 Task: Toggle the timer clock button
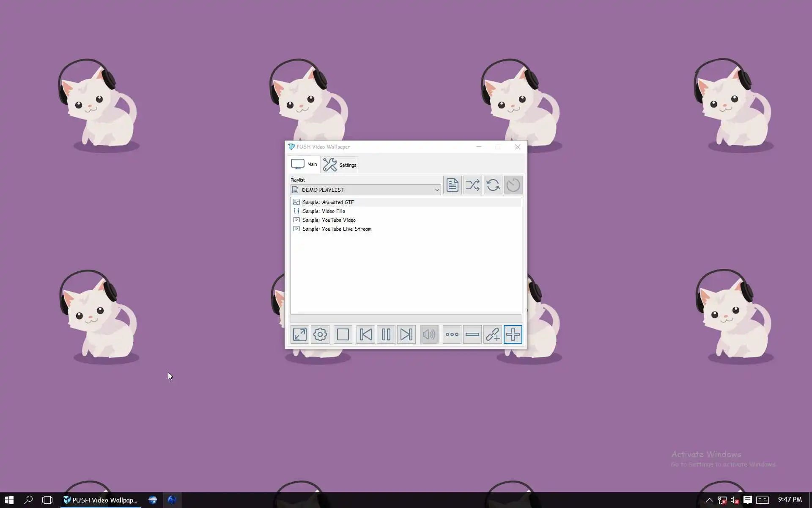coord(513,185)
